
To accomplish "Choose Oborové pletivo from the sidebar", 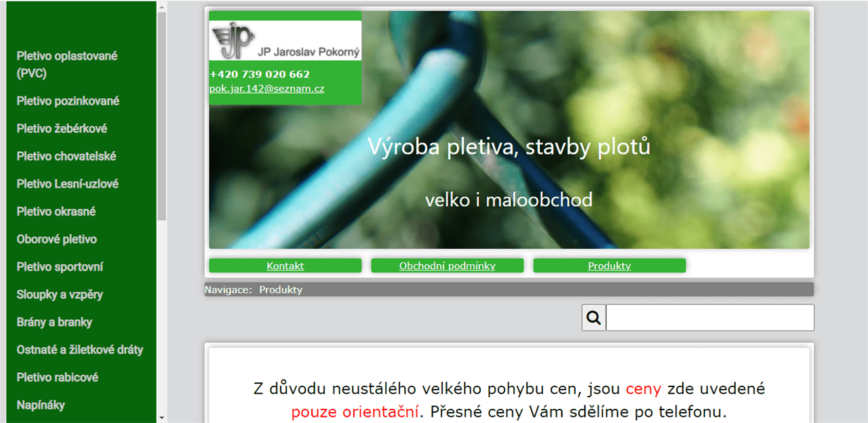I will click(x=57, y=239).
